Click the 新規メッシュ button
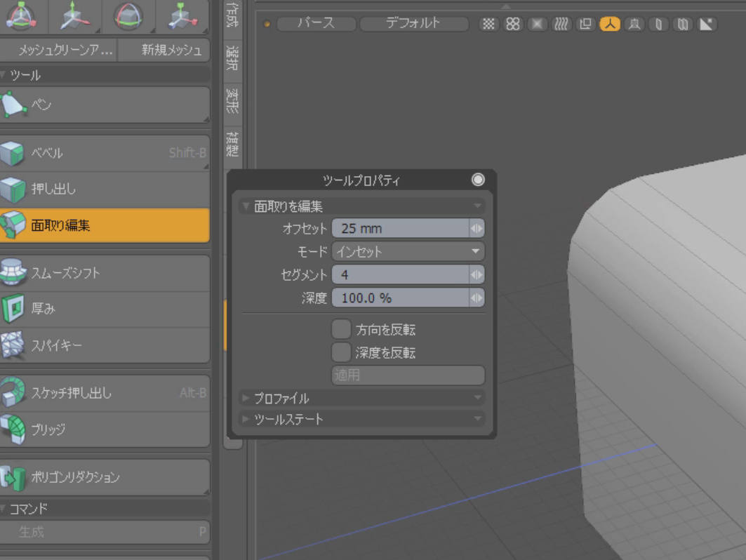The height and width of the screenshot is (560, 746). click(171, 50)
